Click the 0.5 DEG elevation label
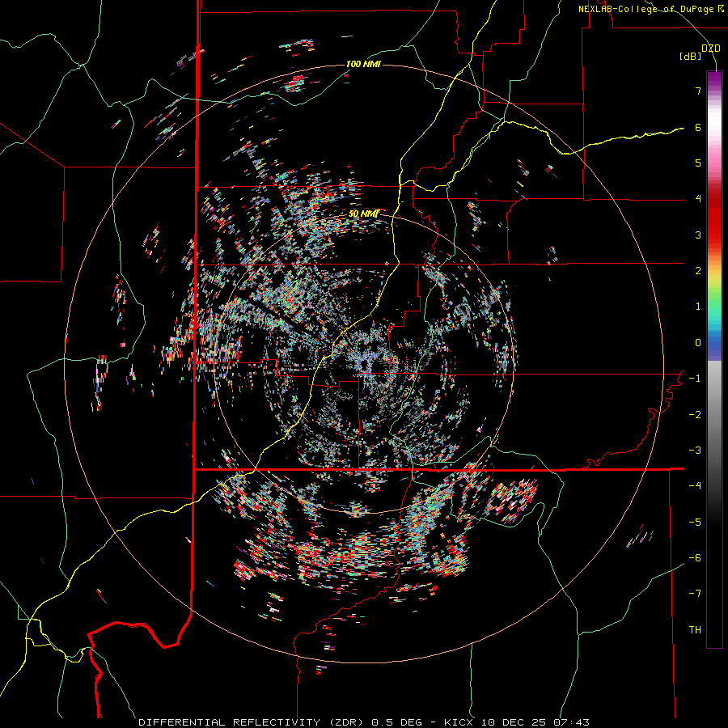Image resolution: width=728 pixels, height=728 pixels. click(x=397, y=722)
